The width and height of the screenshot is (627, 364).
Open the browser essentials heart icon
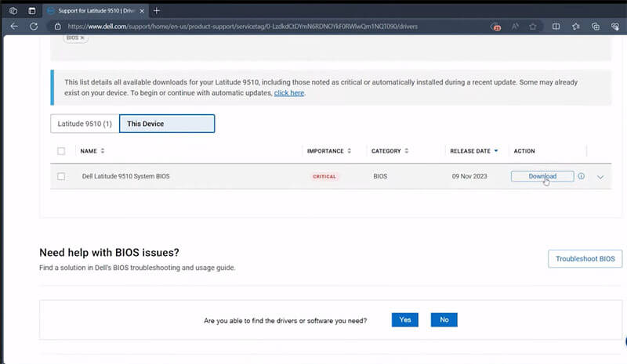click(615, 27)
